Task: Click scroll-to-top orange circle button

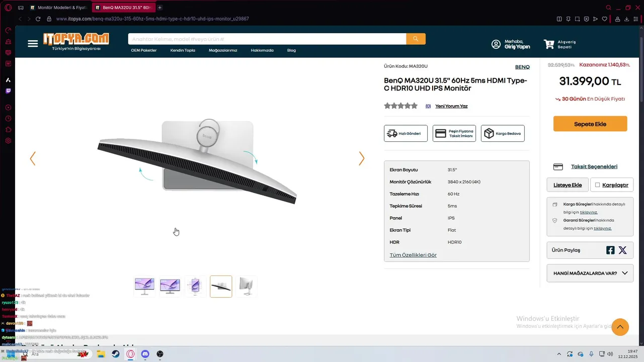Action: [620, 327]
